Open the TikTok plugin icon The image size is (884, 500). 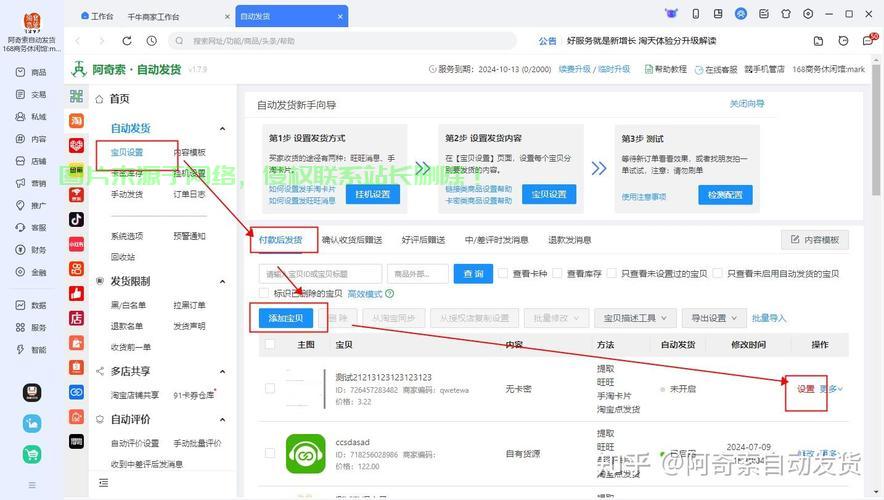77,219
